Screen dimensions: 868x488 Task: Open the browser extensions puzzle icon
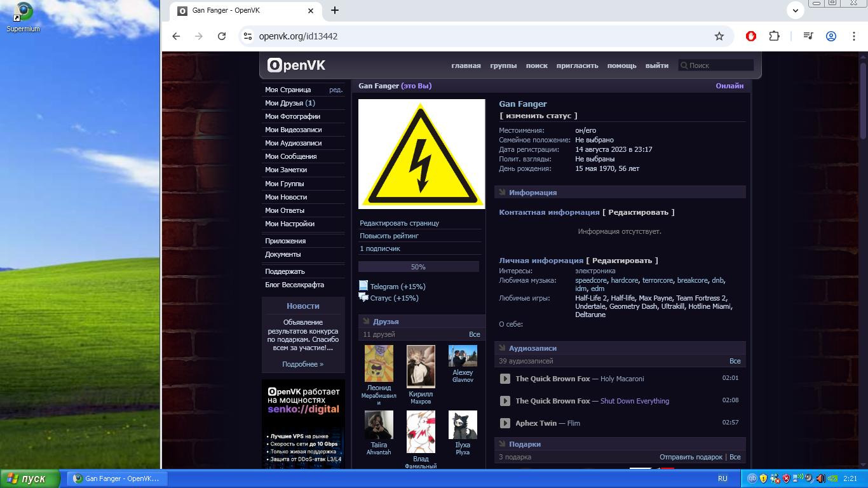click(774, 36)
